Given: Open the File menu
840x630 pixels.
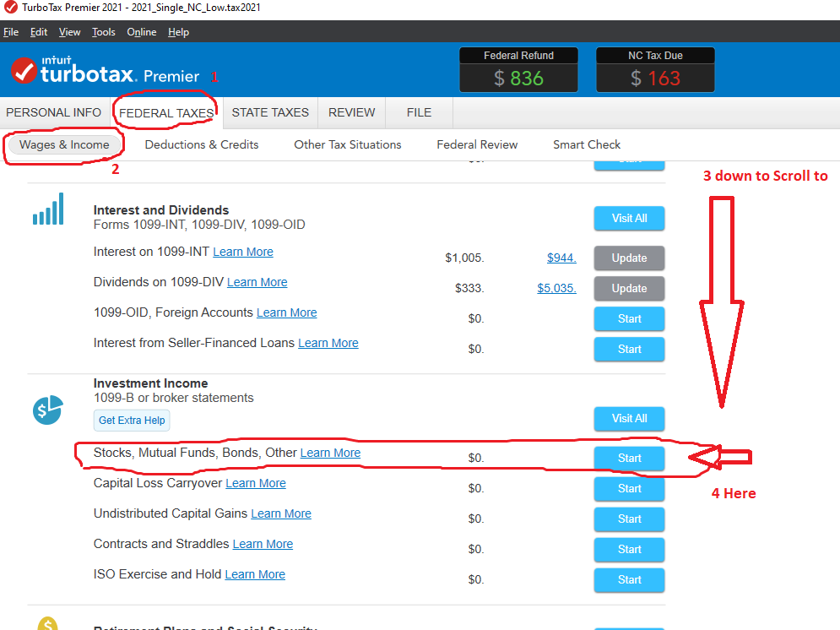Looking at the screenshot, I should point(11,32).
